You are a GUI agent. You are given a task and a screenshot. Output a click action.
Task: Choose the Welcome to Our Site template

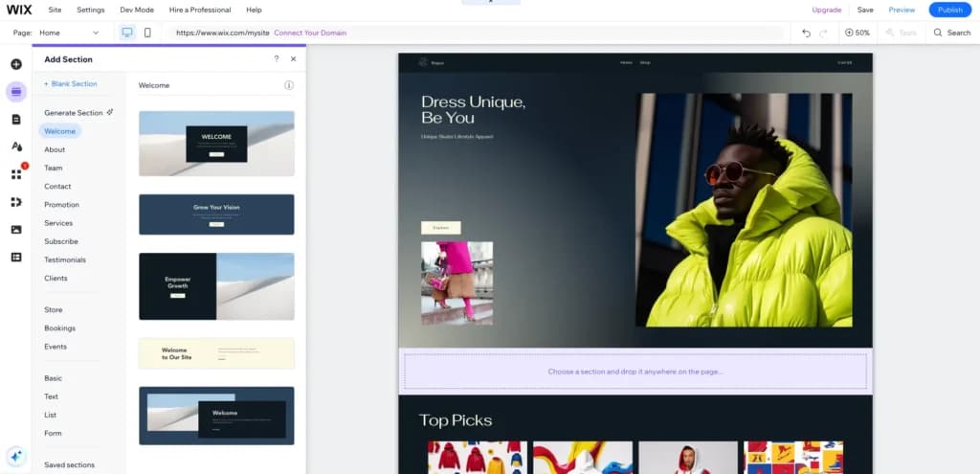[216, 353]
